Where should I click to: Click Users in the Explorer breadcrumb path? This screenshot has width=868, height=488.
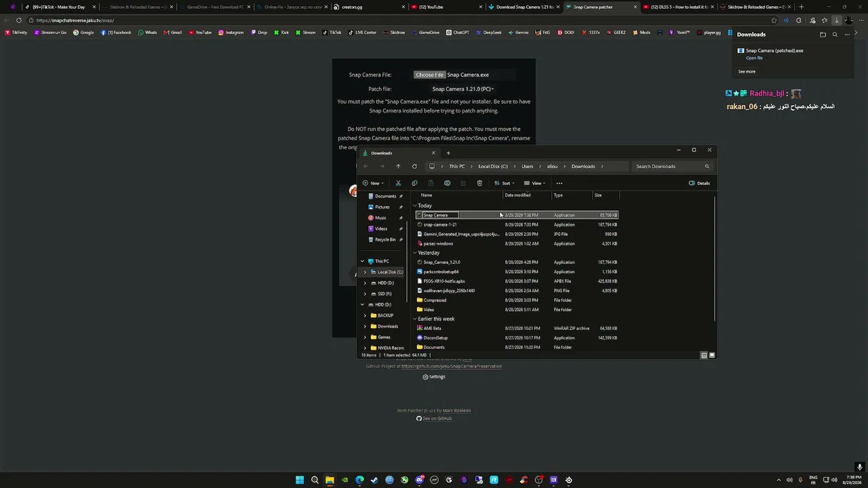[527, 166]
